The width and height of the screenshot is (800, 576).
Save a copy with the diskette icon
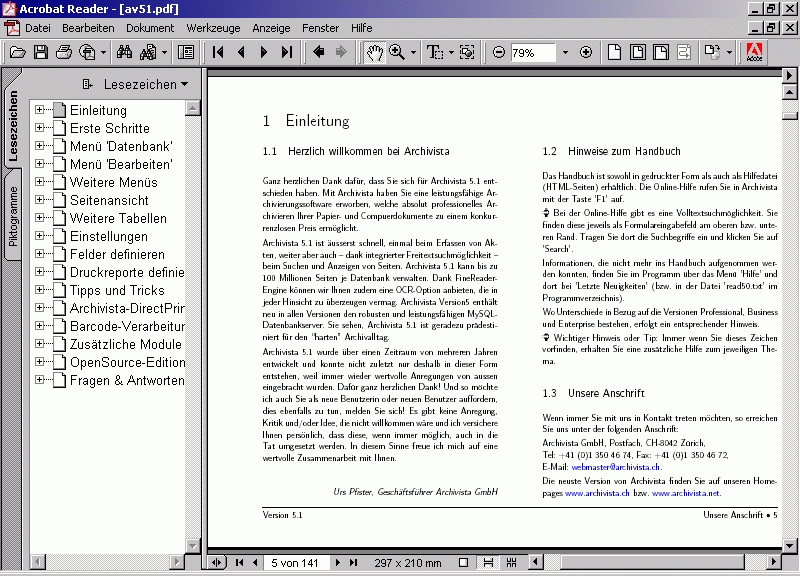coord(41,52)
